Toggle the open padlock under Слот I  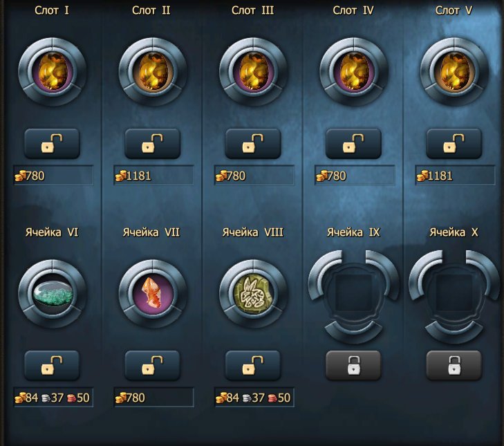pyautogui.click(x=52, y=143)
